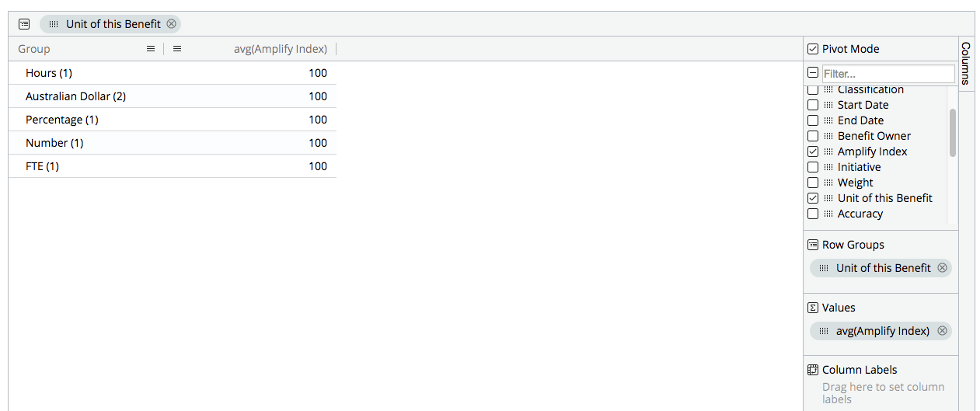This screenshot has height=411, width=980.
Task: Click drag handle of avg(Amplify Index) value chip
Action: click(824, 331)
